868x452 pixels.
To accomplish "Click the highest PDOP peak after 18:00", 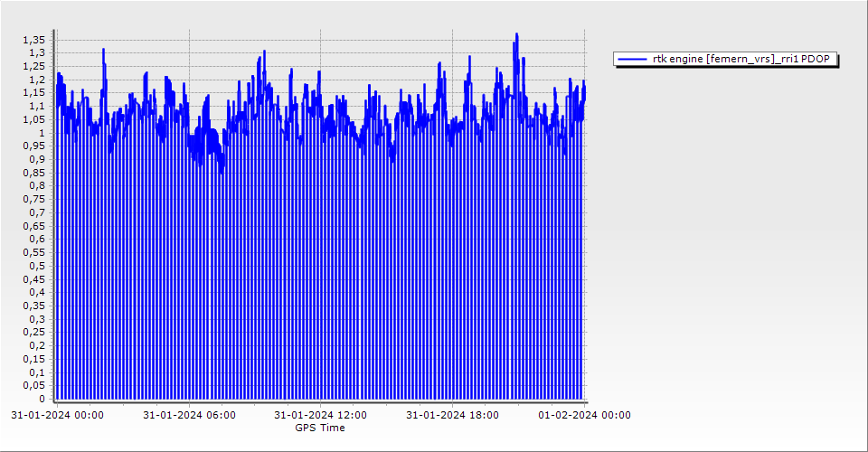I will (516, 34).
